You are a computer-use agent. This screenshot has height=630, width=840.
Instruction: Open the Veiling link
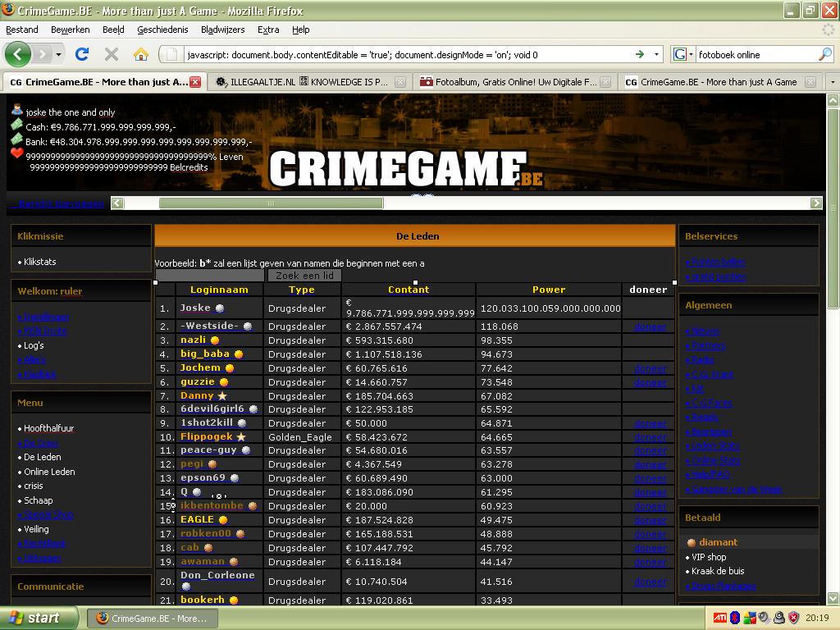click(36, 529)
